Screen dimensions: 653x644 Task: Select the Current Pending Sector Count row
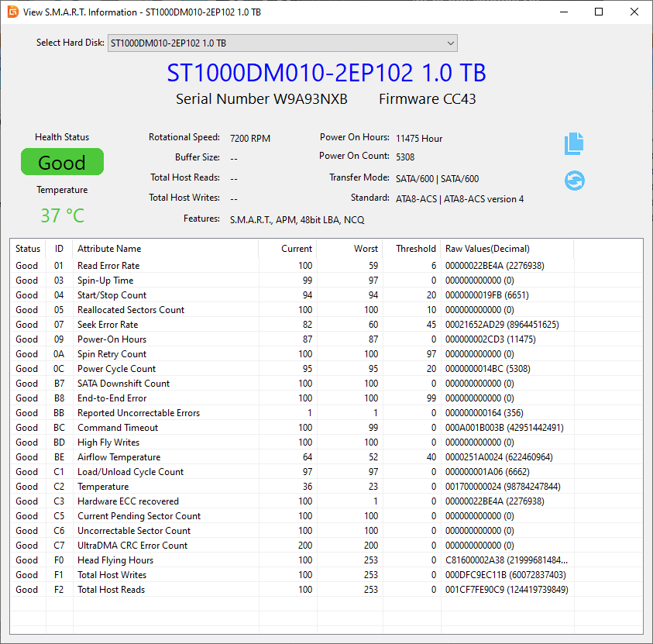click(x=327, y=516)
